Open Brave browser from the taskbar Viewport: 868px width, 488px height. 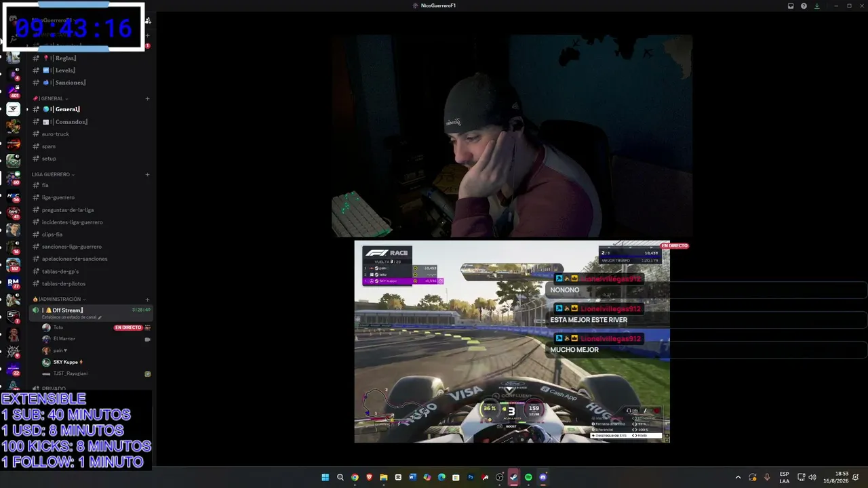tap(369, 477)
